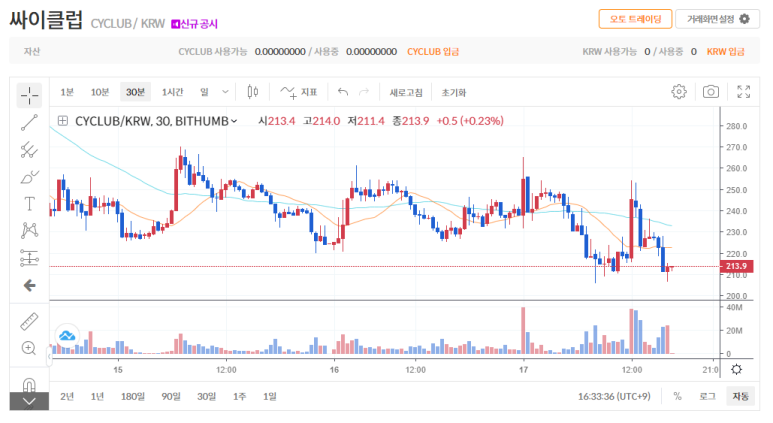The image size is (773, 423).
Task: Click the +0.5 (+0.23%) change value
Action: pos(470,121)
